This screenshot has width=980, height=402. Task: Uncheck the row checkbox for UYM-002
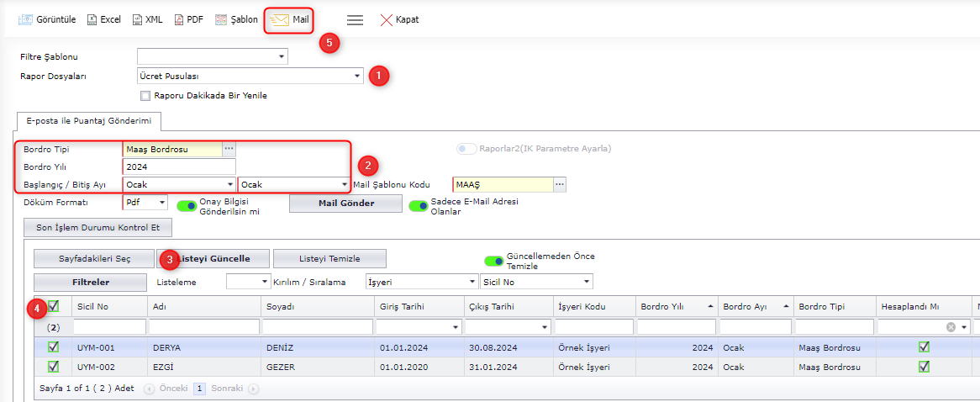[x=54, y=367]
